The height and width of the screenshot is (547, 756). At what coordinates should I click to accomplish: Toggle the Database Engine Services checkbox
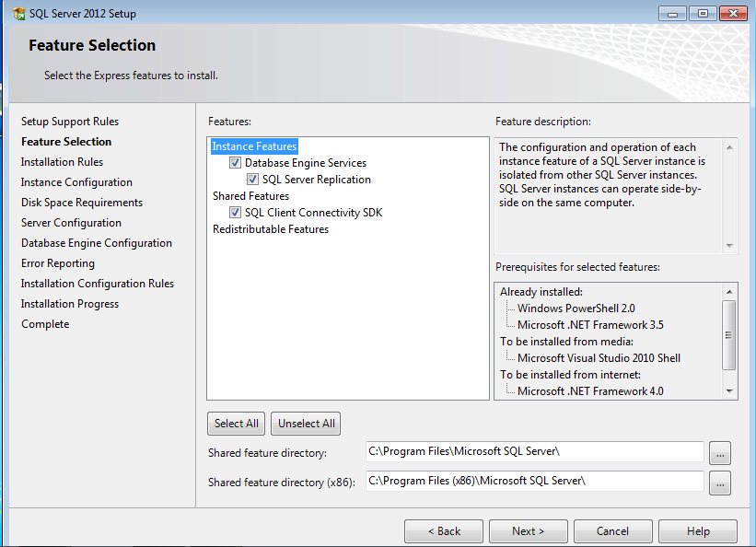coord(236,163)
